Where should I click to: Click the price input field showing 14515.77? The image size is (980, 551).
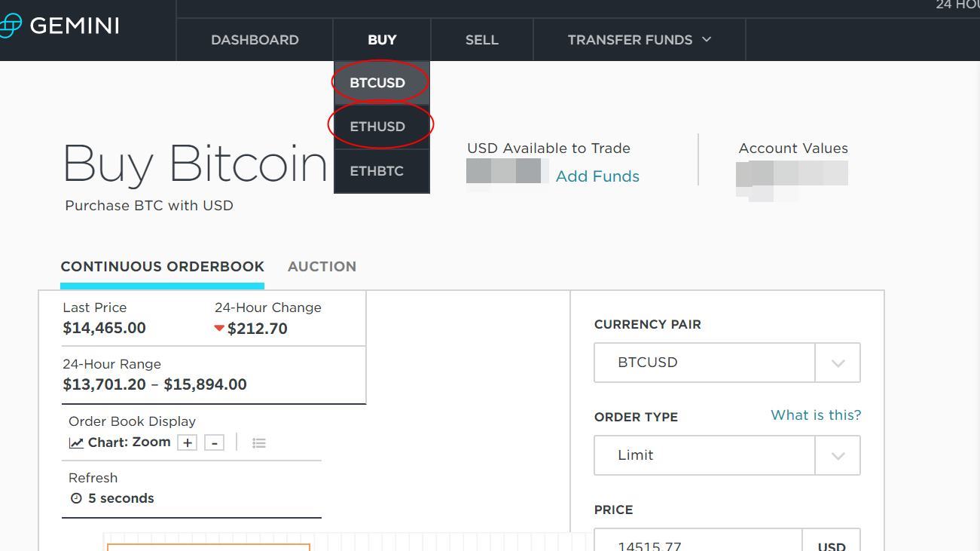tap(697, 544)
